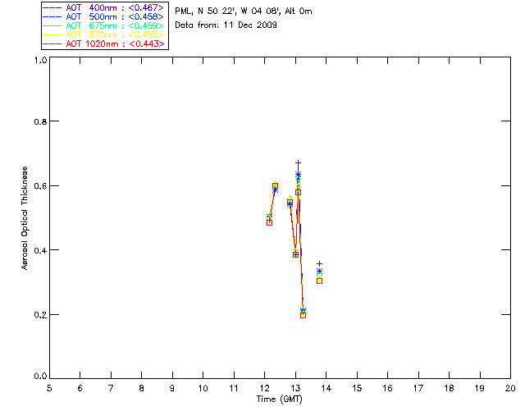Click the 9 hour x-axis label
The width and height of the screenshot is (525, 420).
[x=172, y=389]
